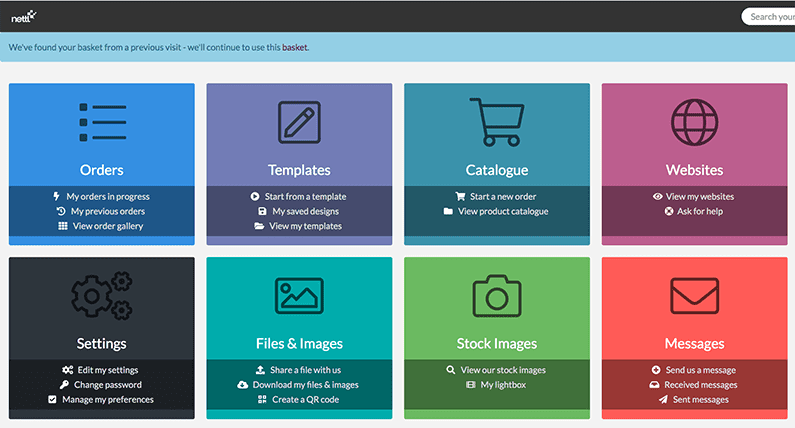Open My lightbox link

pyautogui.click(x=501, y=385)
